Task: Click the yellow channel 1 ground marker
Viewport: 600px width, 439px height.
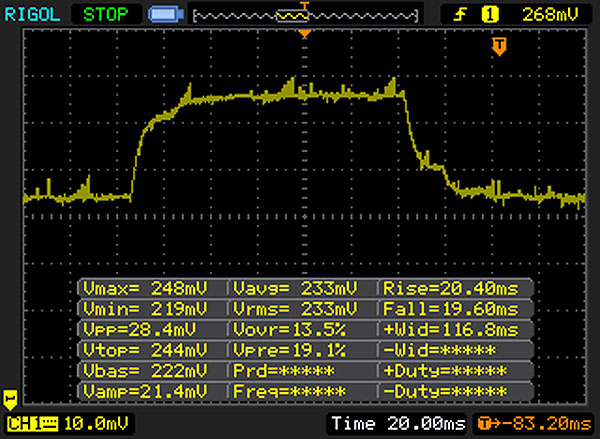Action: (10, 400)
